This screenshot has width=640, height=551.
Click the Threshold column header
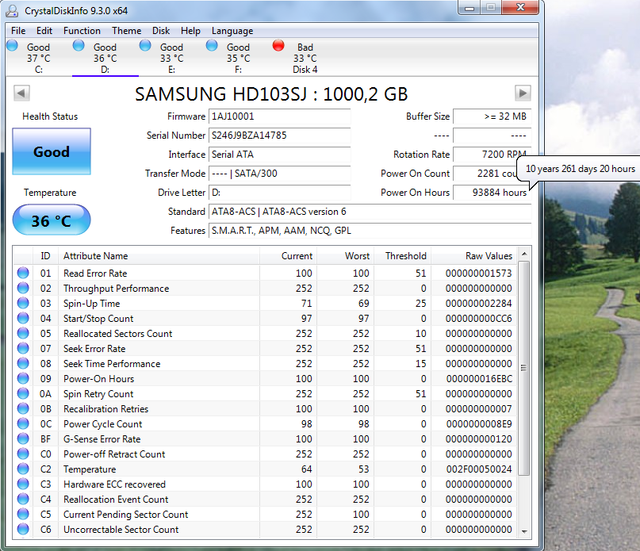coord(402,256)
